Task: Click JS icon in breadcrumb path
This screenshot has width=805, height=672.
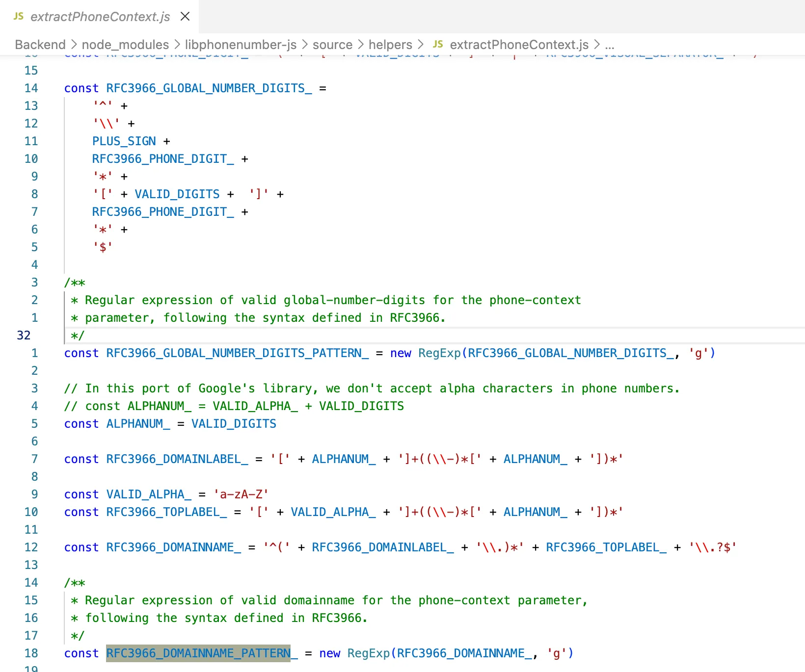Action: point(438,45)
